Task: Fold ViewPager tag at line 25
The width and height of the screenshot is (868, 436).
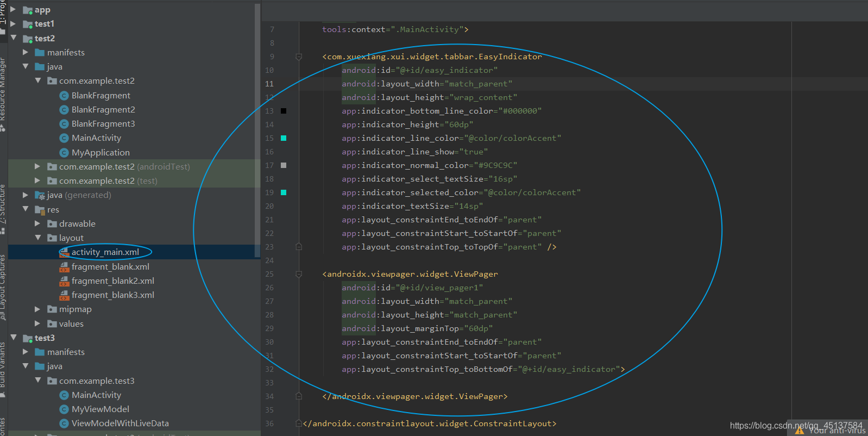Action: point(299,274)
